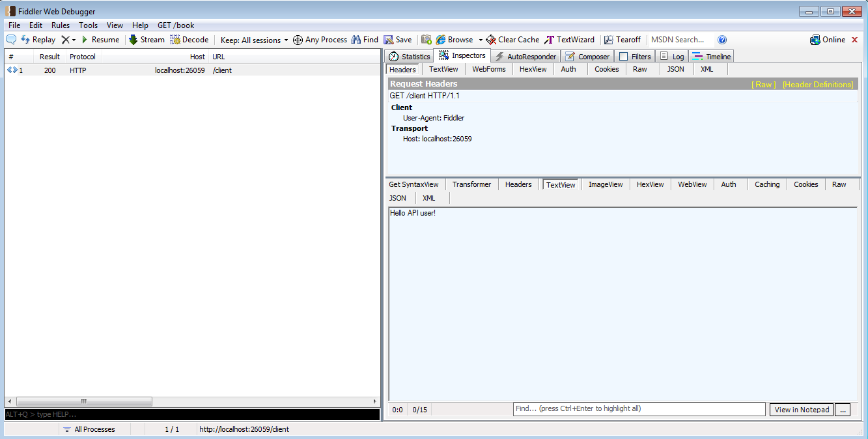
Task: Click the ellipsis button beside Notepad
Action: [x=843, y=410]
